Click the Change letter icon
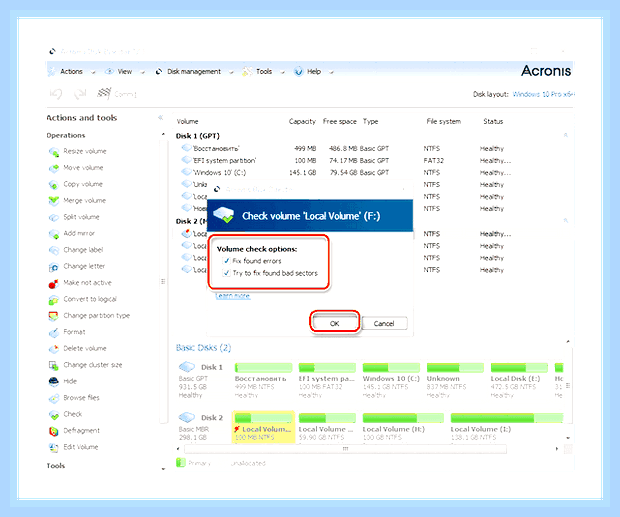This screenshot has width=620, height=517. click(x=54, y=267)
